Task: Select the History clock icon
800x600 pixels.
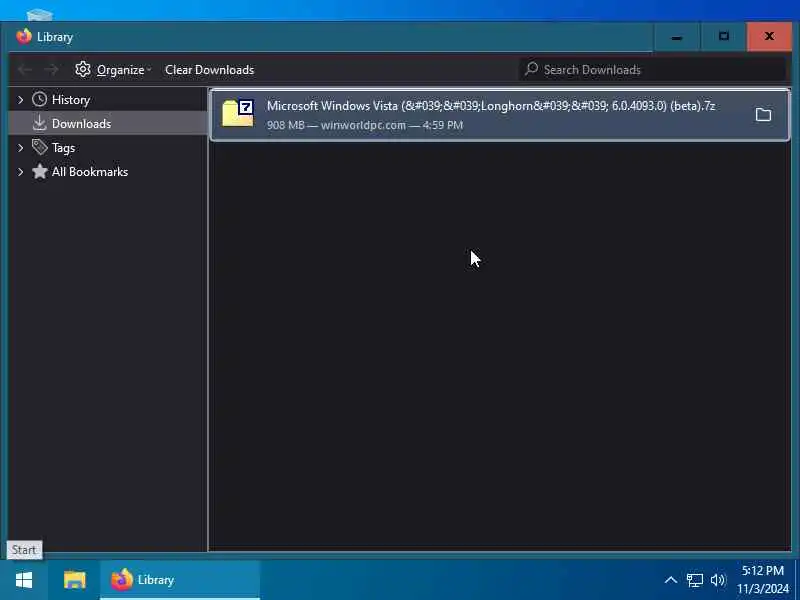Action: pos(39,99)
